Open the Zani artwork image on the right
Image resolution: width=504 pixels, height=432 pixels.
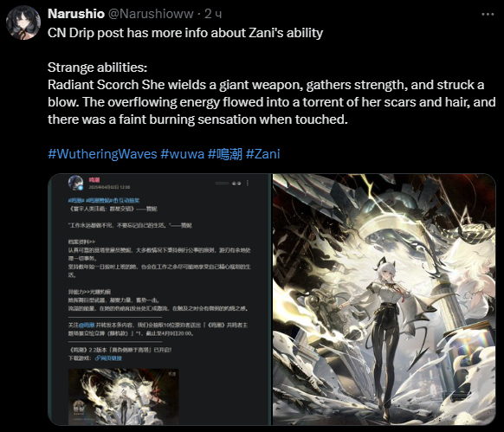(x=384, y=300)
